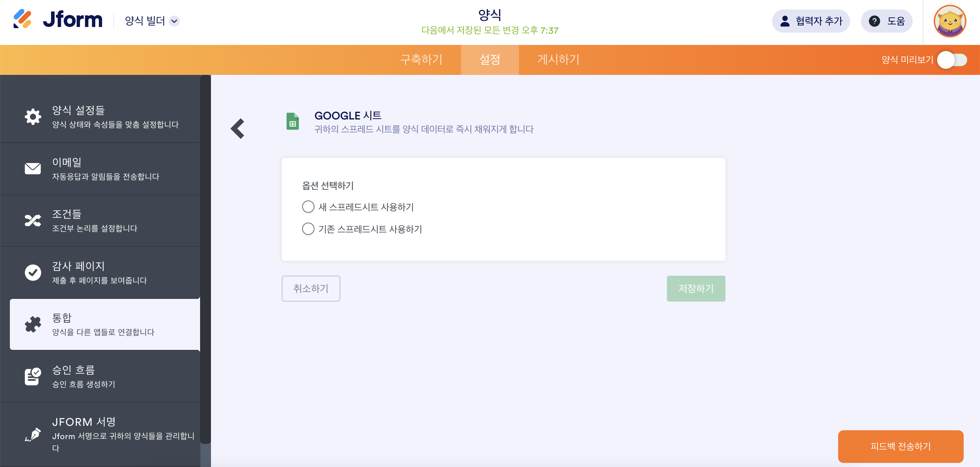Toggle the 양식 미리보기 switch
The width and height of the screenshot is (980, 467).
tap(952, 60)
